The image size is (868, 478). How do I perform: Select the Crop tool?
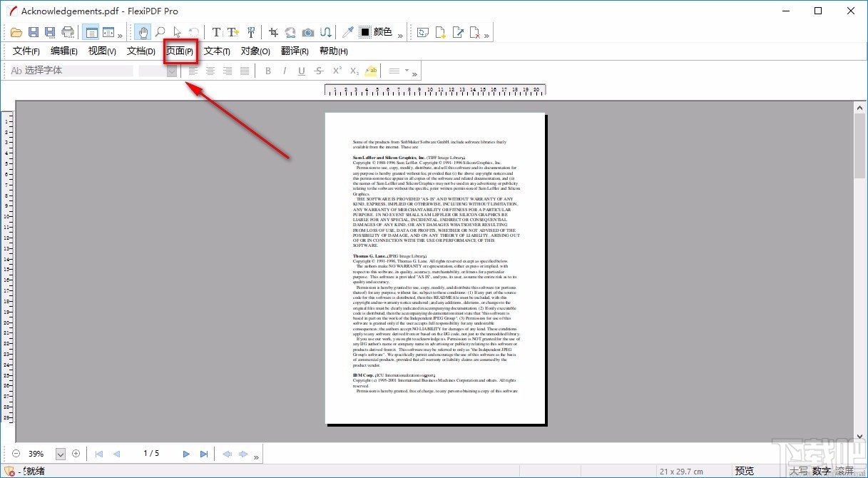pos(273,32)
